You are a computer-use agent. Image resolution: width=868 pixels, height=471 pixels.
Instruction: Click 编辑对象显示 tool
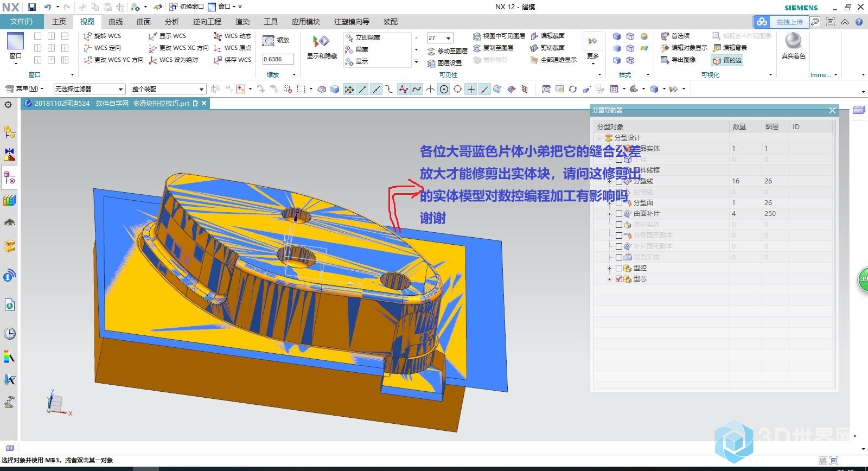point(684,48)
